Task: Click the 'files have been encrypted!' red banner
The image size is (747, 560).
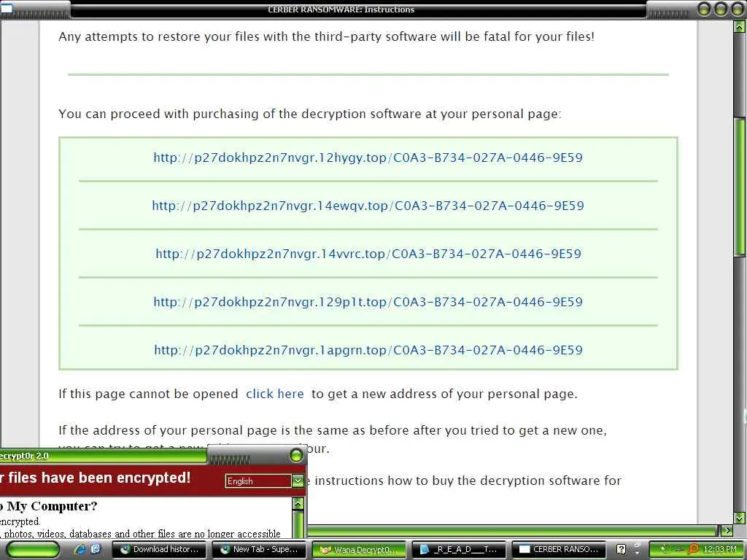Action: 96,478
